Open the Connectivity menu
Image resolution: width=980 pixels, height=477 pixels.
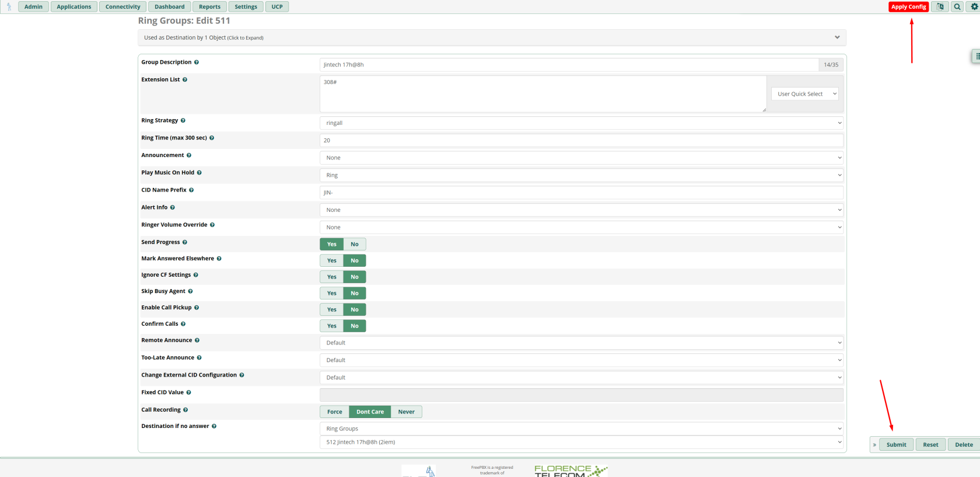coord(123,7)
